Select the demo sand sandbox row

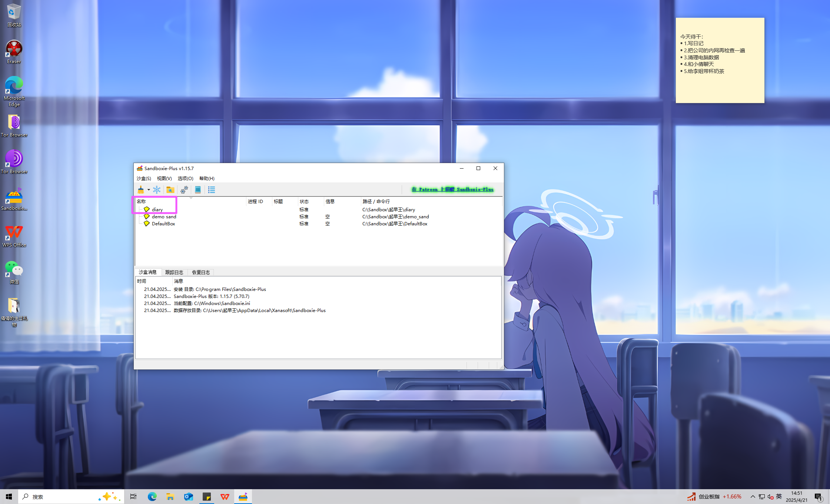coord(319,217)
